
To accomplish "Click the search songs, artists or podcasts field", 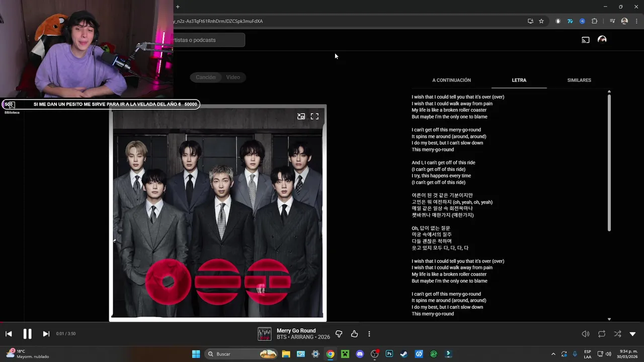I will pos(209,40).
